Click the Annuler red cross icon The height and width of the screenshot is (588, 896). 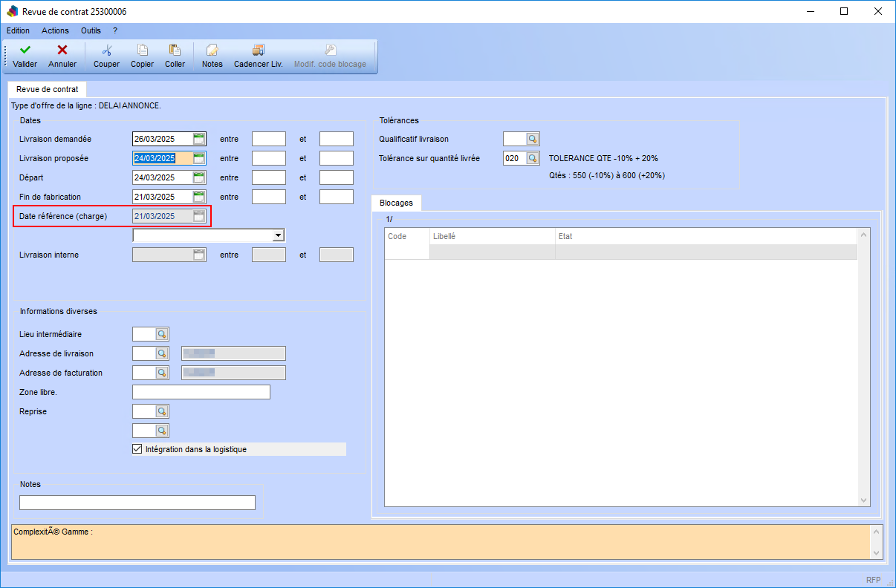coord(62,50)
